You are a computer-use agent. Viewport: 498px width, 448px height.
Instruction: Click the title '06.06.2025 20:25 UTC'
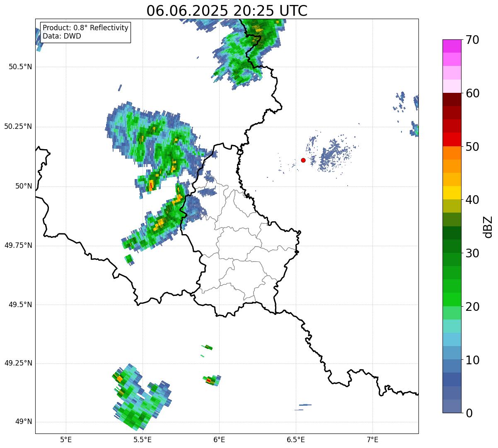point(227,10)
